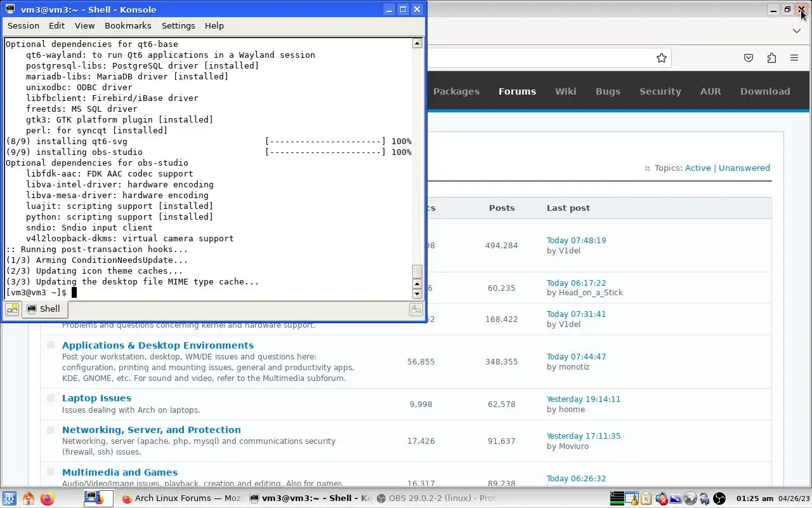This screenshot has width=812, height=508.
Task: Open last post Today 07:48:19
Action: [576, 241]
